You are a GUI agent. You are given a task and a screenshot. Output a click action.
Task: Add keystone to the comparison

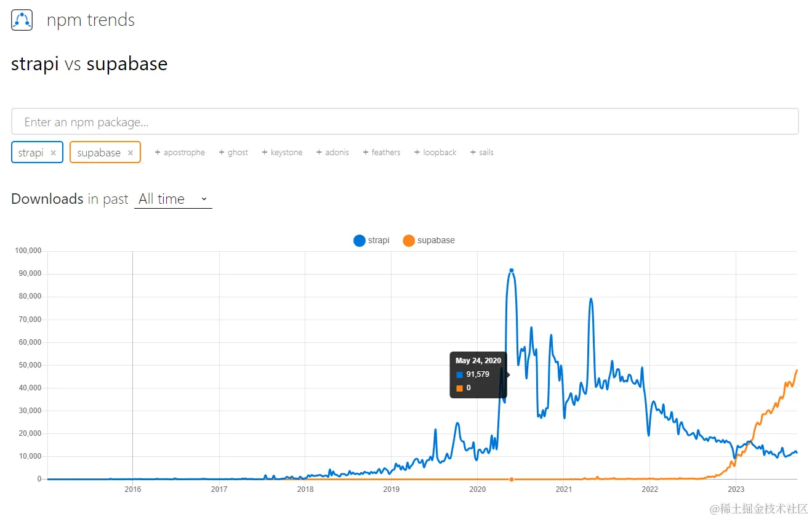pos(282,153)
